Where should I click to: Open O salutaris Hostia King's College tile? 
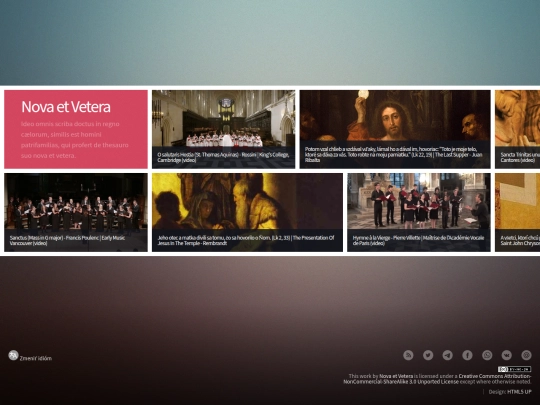click(224, 129)
